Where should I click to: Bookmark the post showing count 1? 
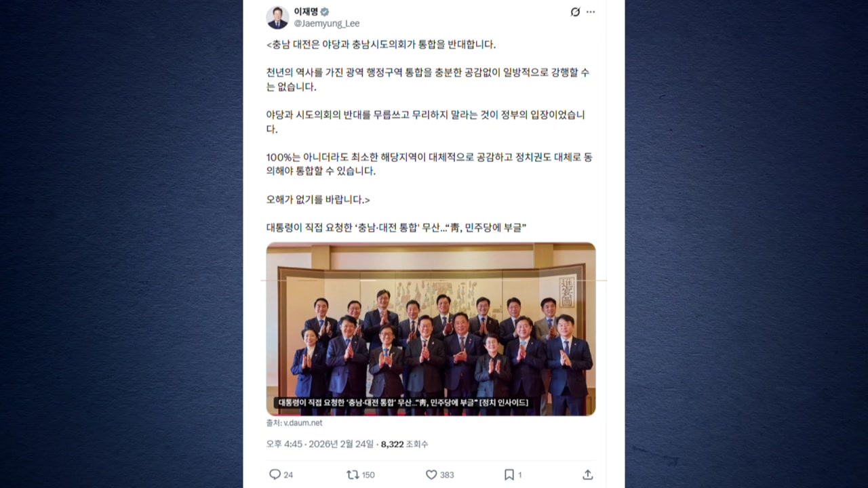pos(509,474)
